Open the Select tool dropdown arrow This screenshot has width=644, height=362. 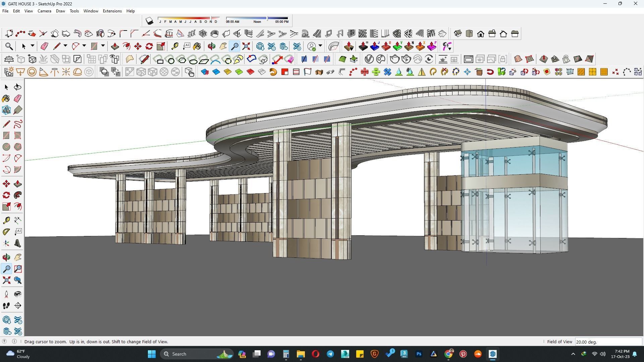(x=33, y=46)
